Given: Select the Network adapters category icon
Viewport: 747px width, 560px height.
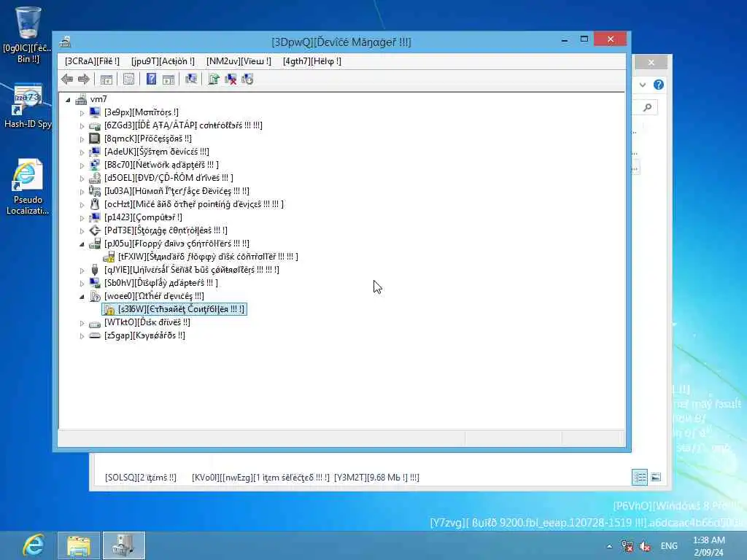Looking at the screenshot, I should pyautogui.click(x=95, y=165).
